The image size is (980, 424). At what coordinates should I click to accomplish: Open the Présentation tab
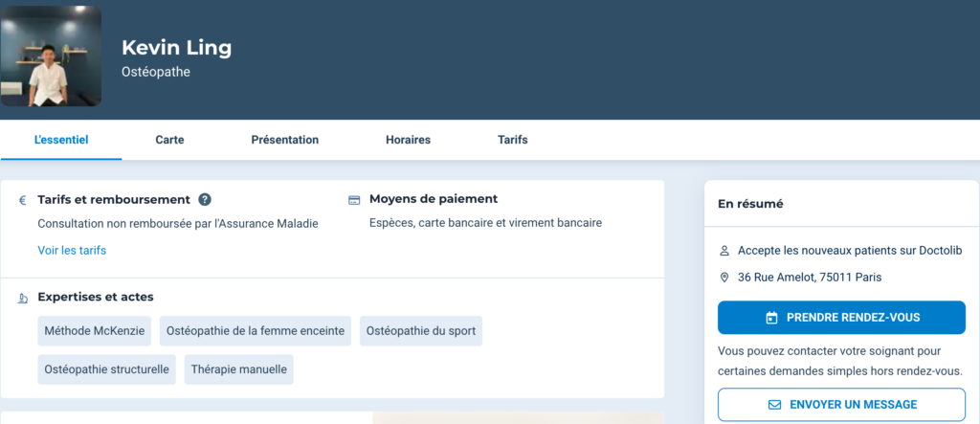pos(284,140)
